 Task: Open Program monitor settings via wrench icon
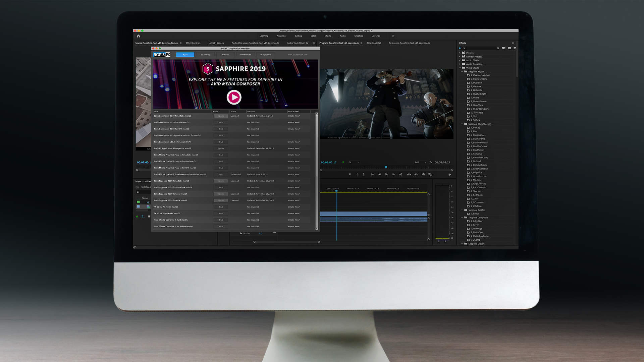point(431,162)
